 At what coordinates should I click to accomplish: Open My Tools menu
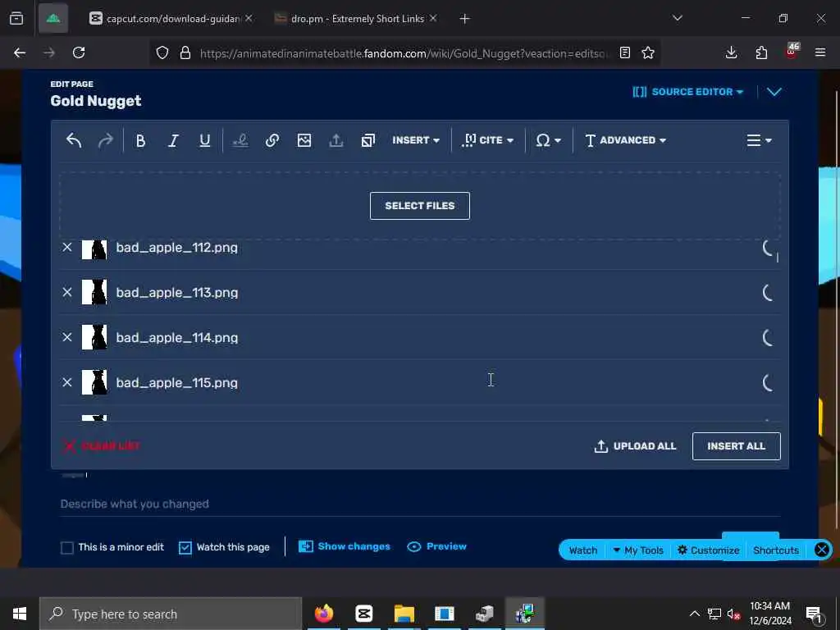tap(638, 550)
